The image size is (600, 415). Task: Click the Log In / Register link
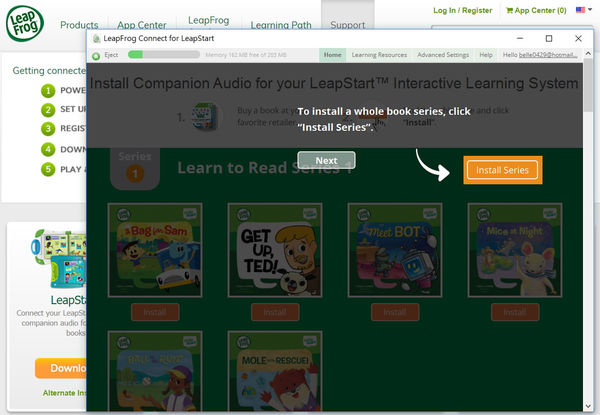point(463,10)
